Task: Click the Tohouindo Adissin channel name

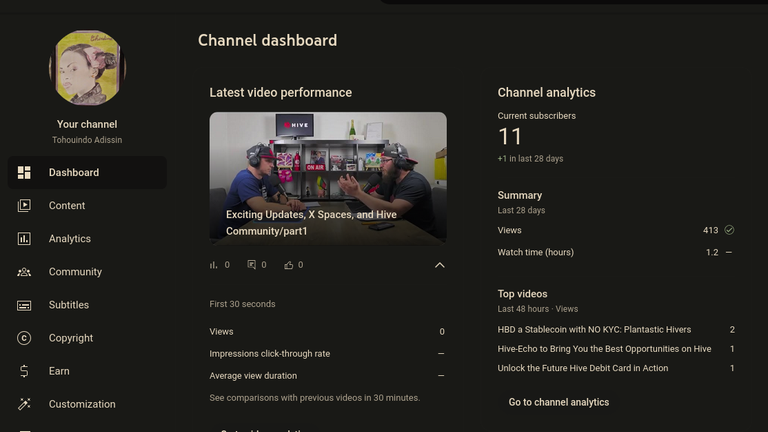Action: click(x=87, y=140)
